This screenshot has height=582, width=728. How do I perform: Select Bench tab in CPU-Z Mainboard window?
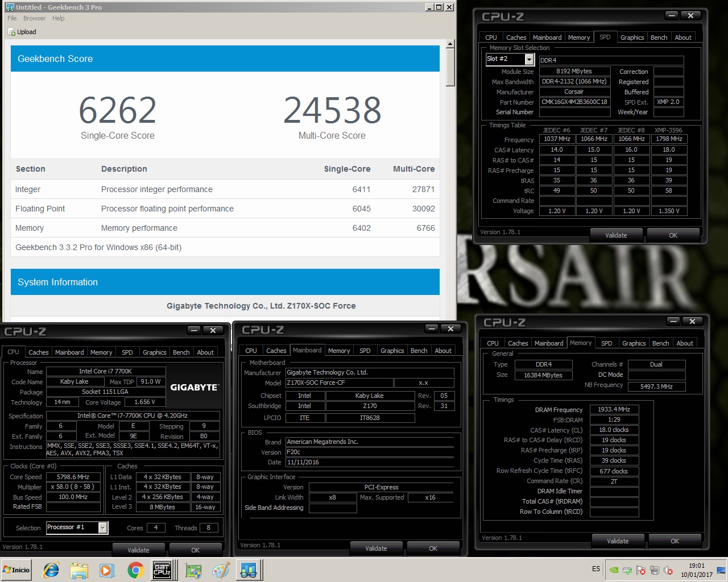419,351
